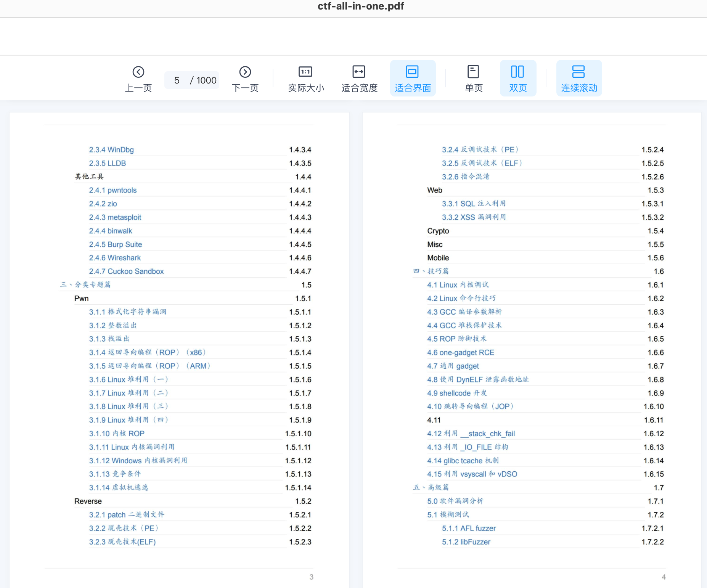This screenshot has height=588, width=707.
Task: Open link 3.1.1 格式化字符串漏洞
Action: click(128, 312)
